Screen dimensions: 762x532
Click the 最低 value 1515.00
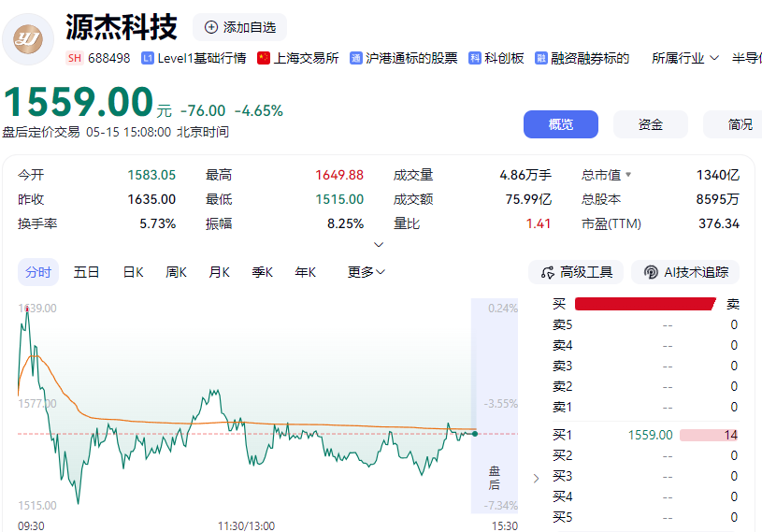click(x=339, y=199)
